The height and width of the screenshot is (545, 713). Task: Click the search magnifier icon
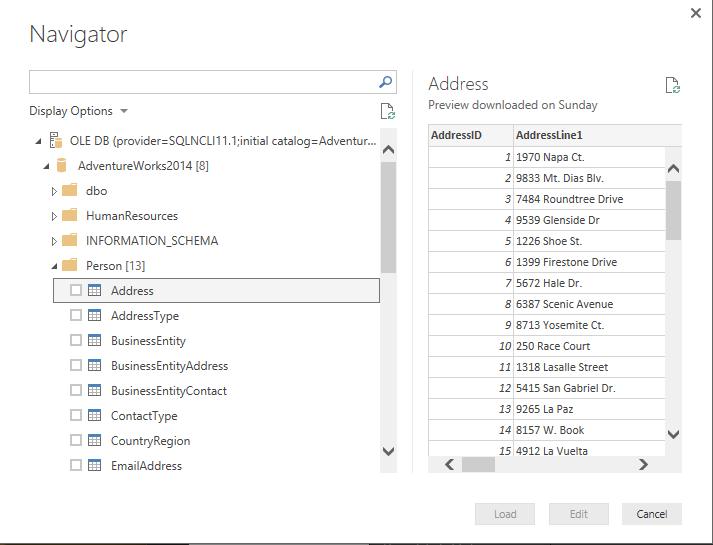(385, 82)
